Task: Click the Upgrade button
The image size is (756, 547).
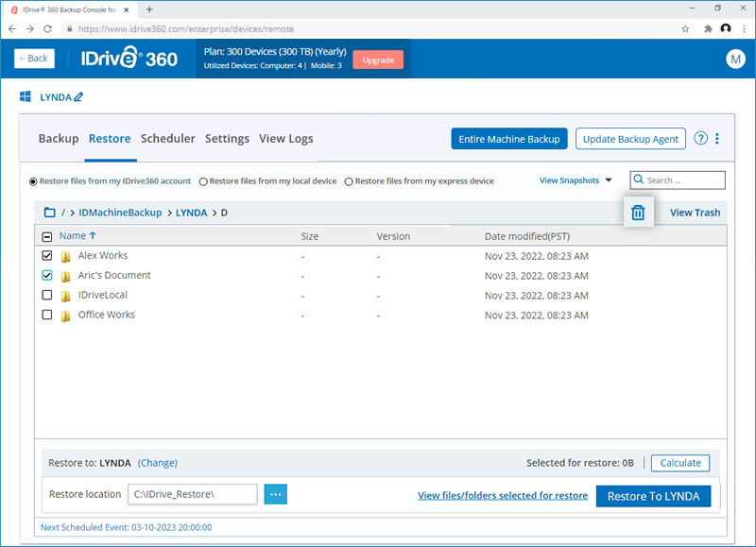Action: click(x=378, y=60)
